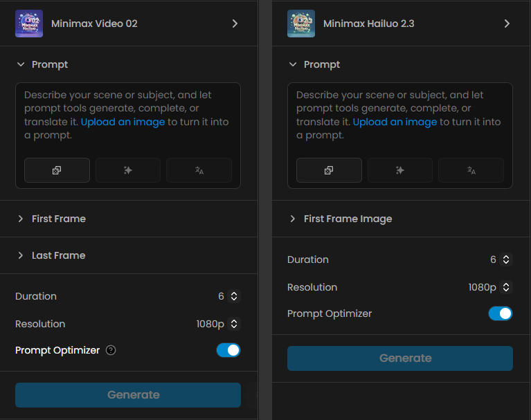Click the translate icon in Hailuo 2.3 prompt

click(x=471, y=170)
